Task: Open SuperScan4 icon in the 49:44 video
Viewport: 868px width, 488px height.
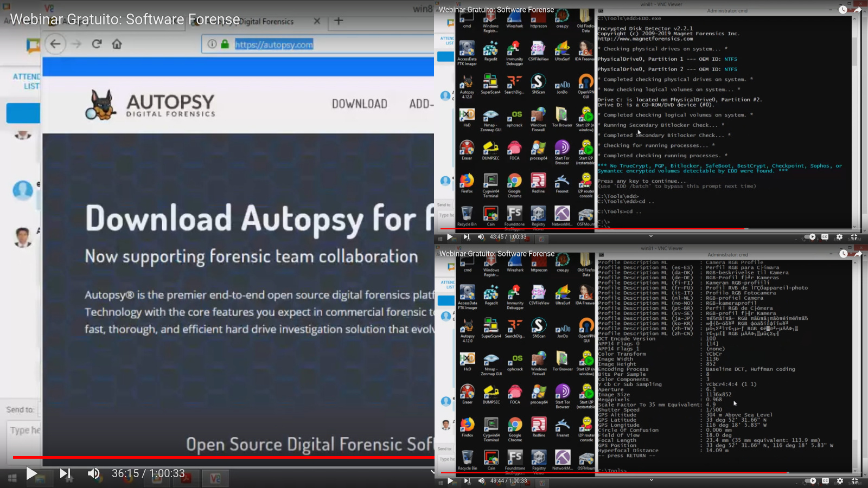Action: 492,328
